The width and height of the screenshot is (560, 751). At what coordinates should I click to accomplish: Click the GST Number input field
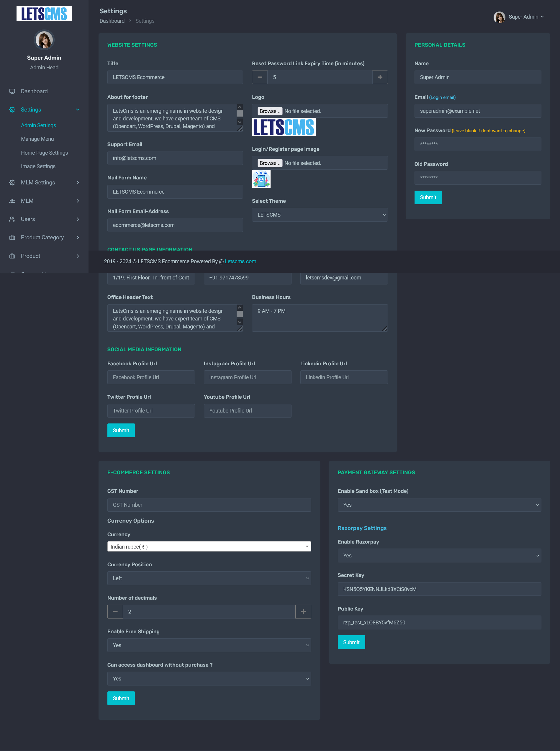209,505
